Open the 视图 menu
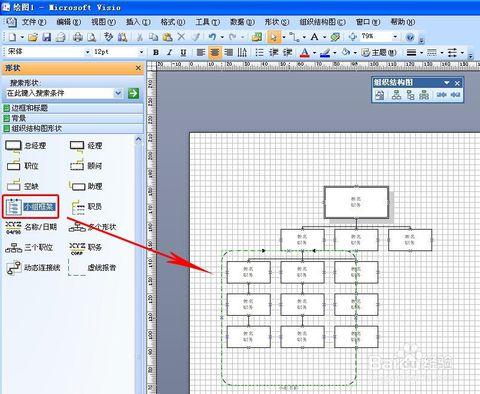 [x=103, y=22]
